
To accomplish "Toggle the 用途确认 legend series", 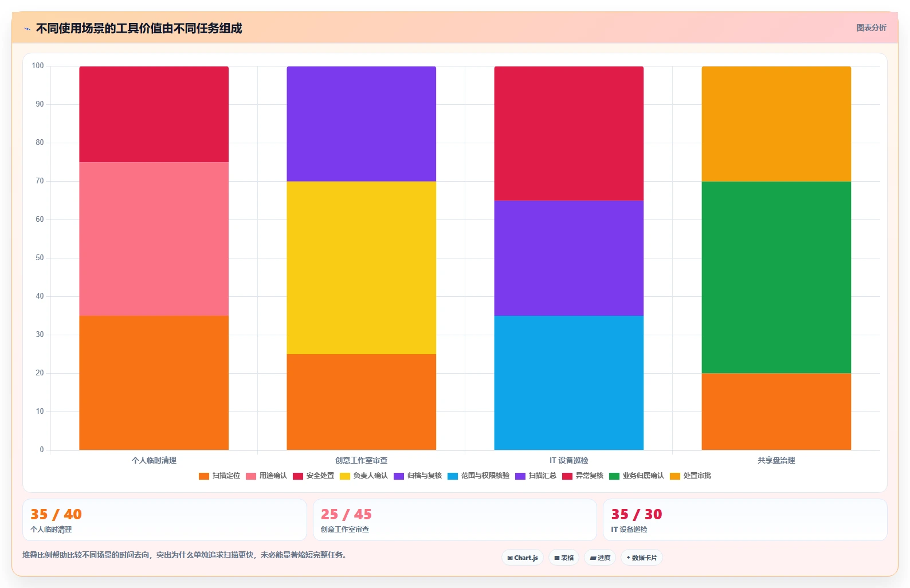I will point(266,476).
